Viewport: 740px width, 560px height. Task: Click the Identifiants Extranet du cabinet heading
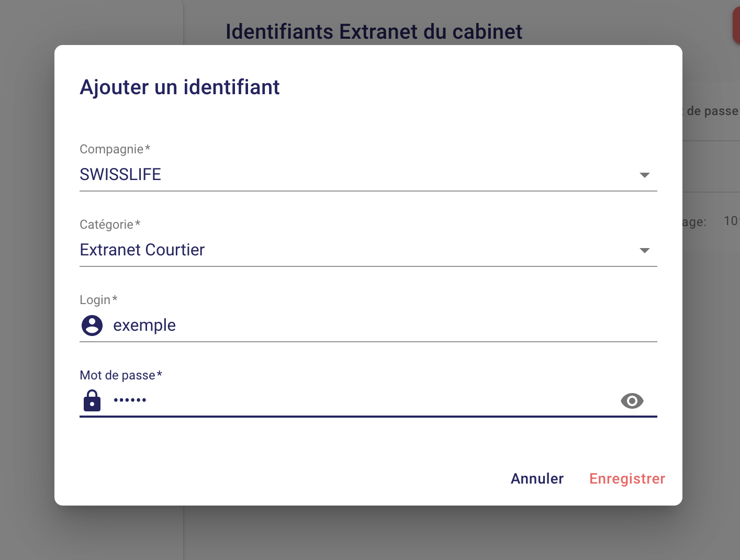[x=374, y=31]
